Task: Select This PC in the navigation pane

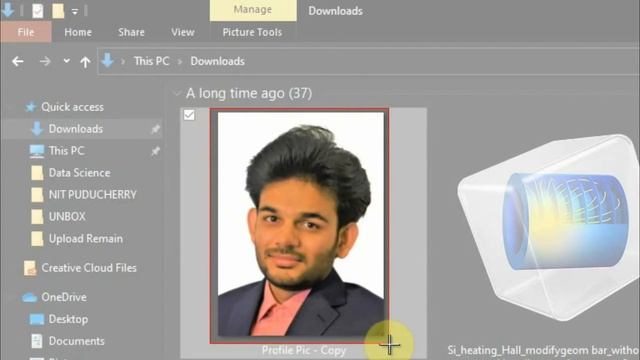Action: [x=67, y=151]
